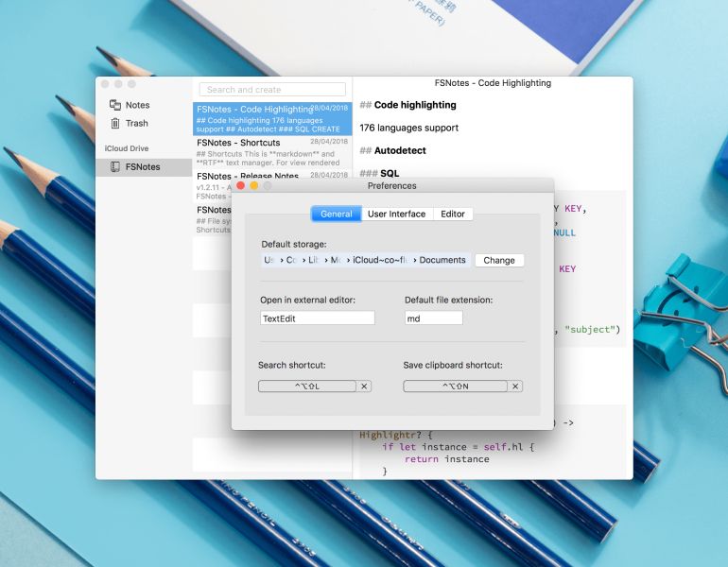
Task: Open the Editor preferences tab
Action: pos(453,214)
